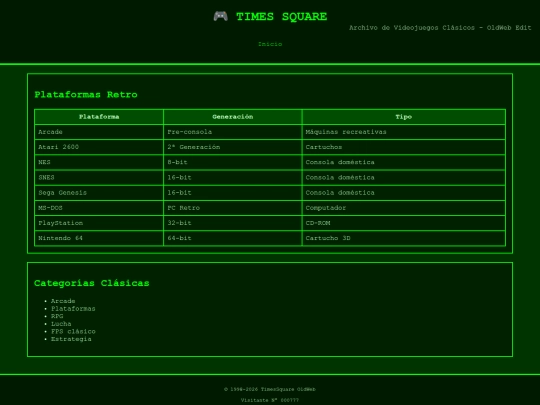Image resolution: width=540 pixels, height=405 pixels.
Task: Click the Cartucho 3D type cell
Action: (x=404, y=238)
